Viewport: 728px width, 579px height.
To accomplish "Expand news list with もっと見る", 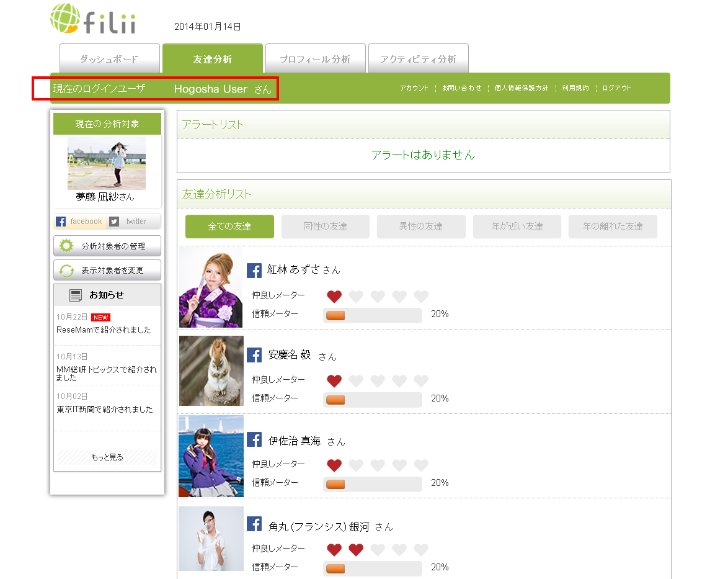I will (x=107, y=457).
